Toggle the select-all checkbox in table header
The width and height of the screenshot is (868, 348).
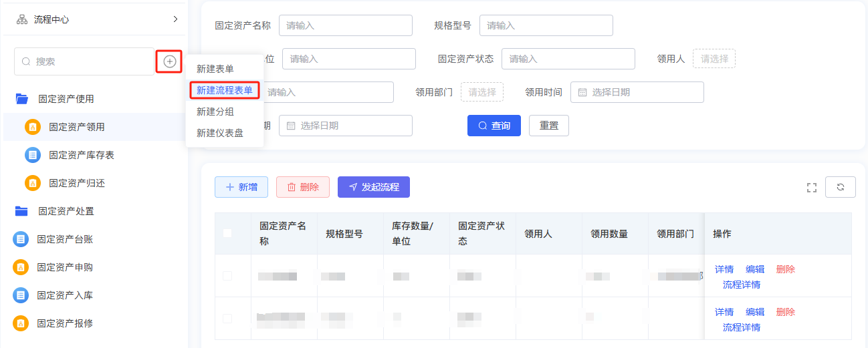pos(227,233)
